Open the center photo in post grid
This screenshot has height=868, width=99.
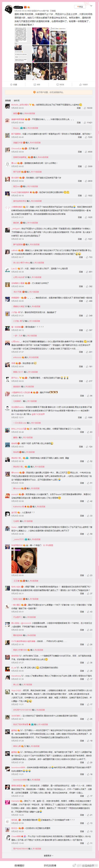40,54
